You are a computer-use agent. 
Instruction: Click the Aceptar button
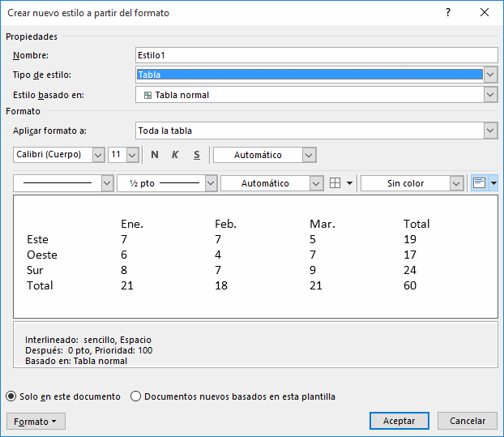pos(399,421)
